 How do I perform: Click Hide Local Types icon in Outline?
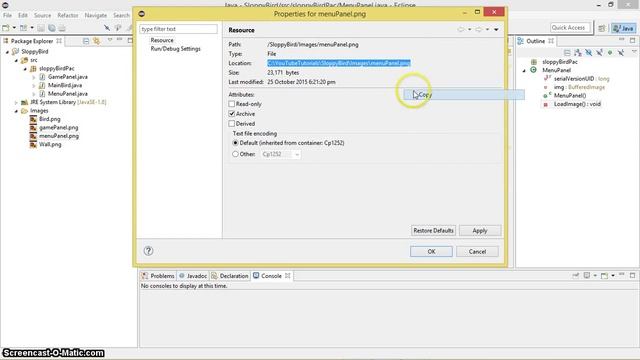click(620, 53)
